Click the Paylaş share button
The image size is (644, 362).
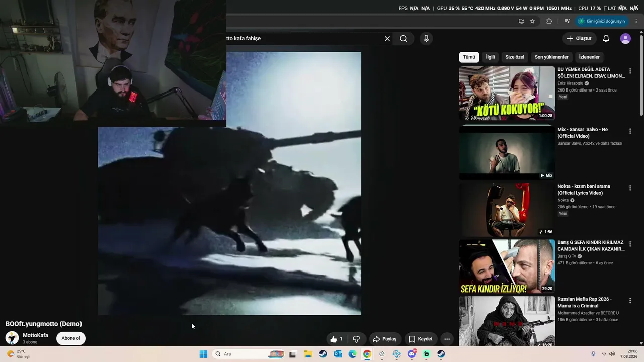385,339
